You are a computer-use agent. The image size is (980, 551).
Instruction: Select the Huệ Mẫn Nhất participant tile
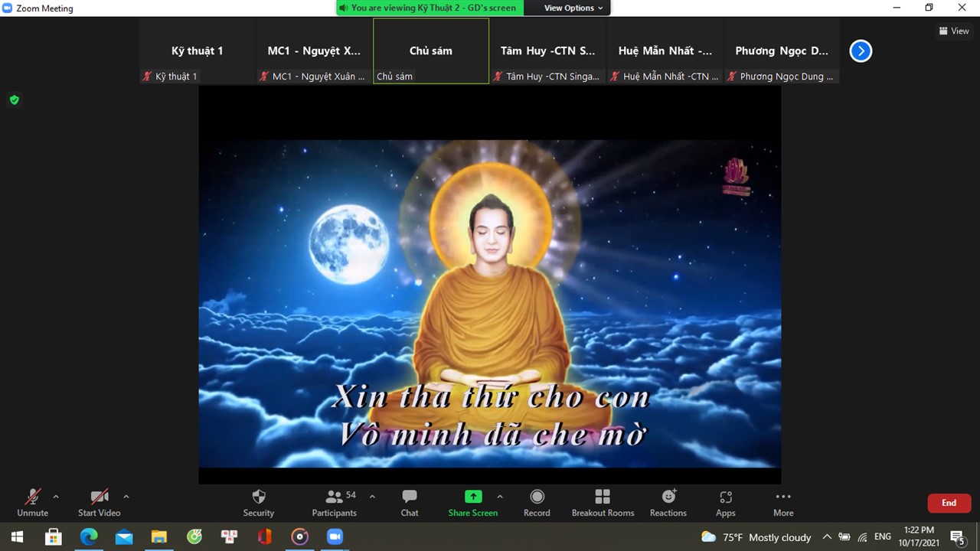click(x=665, y=51)
